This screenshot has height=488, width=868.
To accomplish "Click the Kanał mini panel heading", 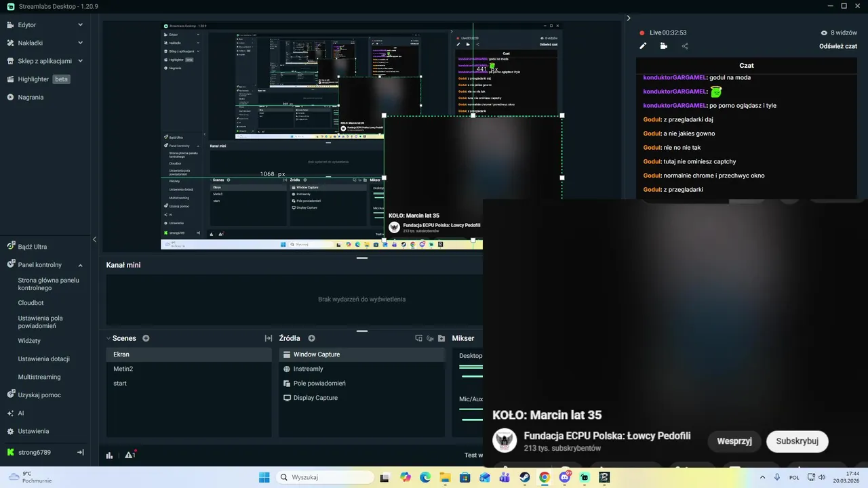I will click(x=123, y=265).
